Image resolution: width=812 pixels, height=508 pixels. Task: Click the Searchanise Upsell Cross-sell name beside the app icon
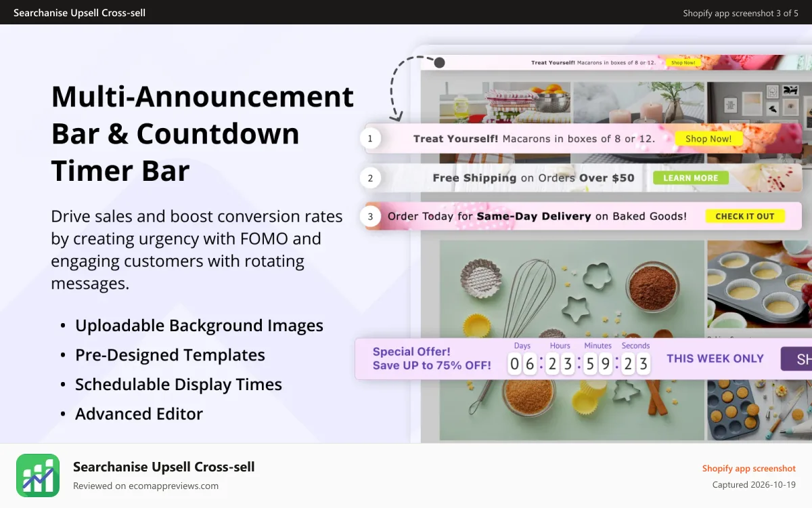(164, 467)
